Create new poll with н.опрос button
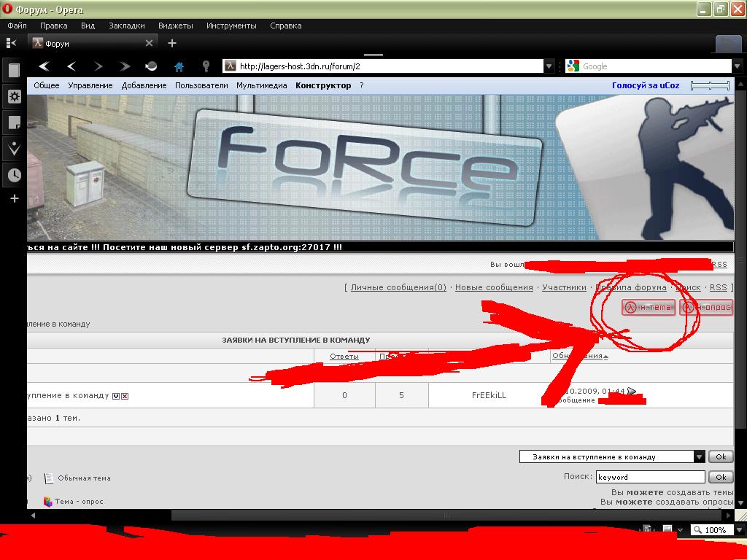The width and height of the screenshot is (747, 560). [706, 308]
